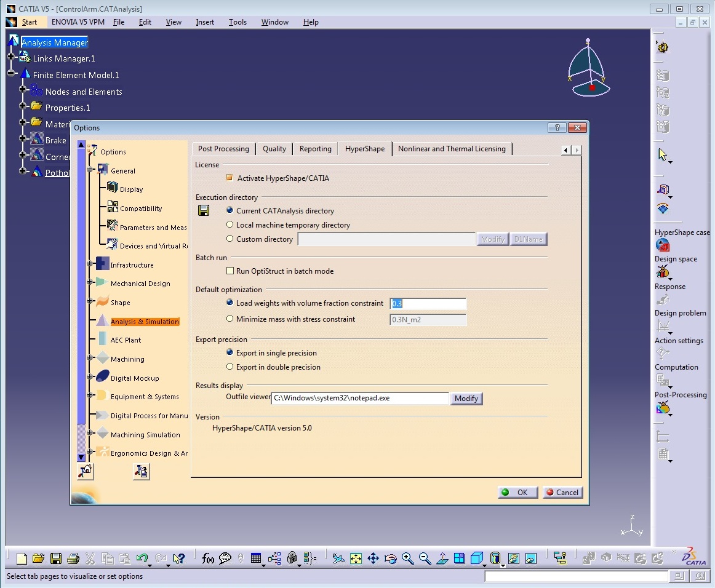Click the Open folder icon in bottom toolbar
This screenshot has width=715, height=588.
pyautogui.click(x=39, y=558)
